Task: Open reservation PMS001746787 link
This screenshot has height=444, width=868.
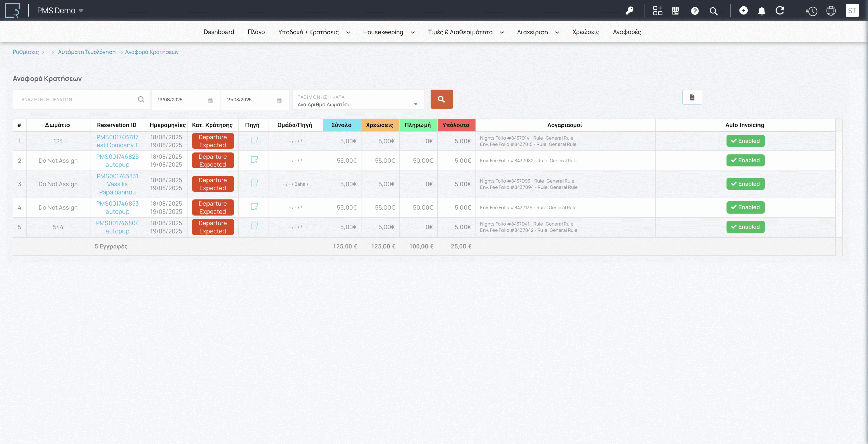Action: pyautogui.click(x=117, y=137)
